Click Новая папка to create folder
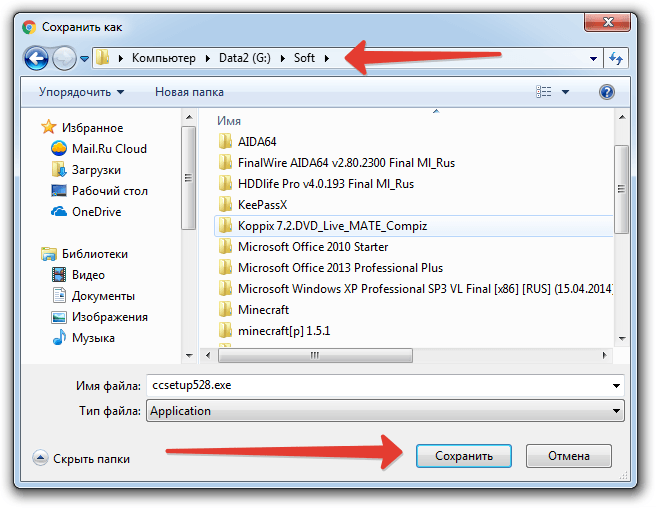670x508 pixels. click(189, 92)
